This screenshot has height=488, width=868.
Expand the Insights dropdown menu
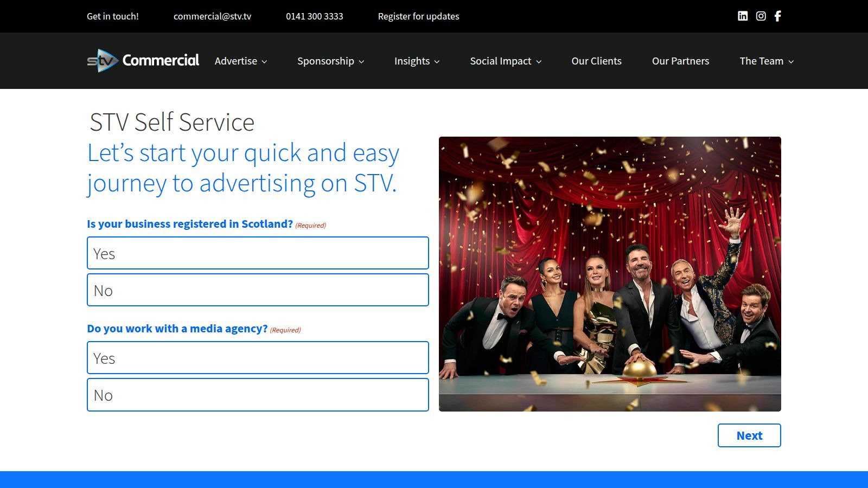tap(417, 61)
